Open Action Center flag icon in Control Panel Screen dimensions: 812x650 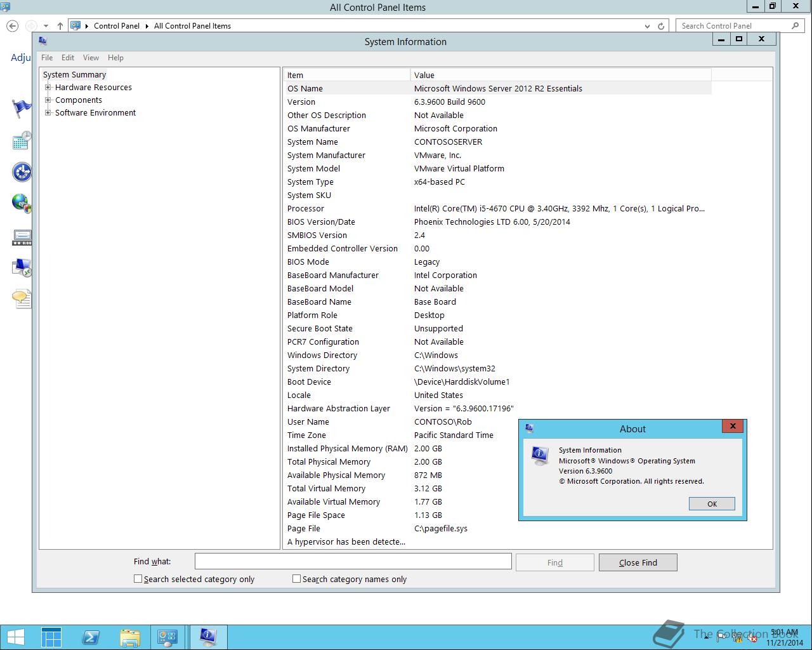pos(21,109)
